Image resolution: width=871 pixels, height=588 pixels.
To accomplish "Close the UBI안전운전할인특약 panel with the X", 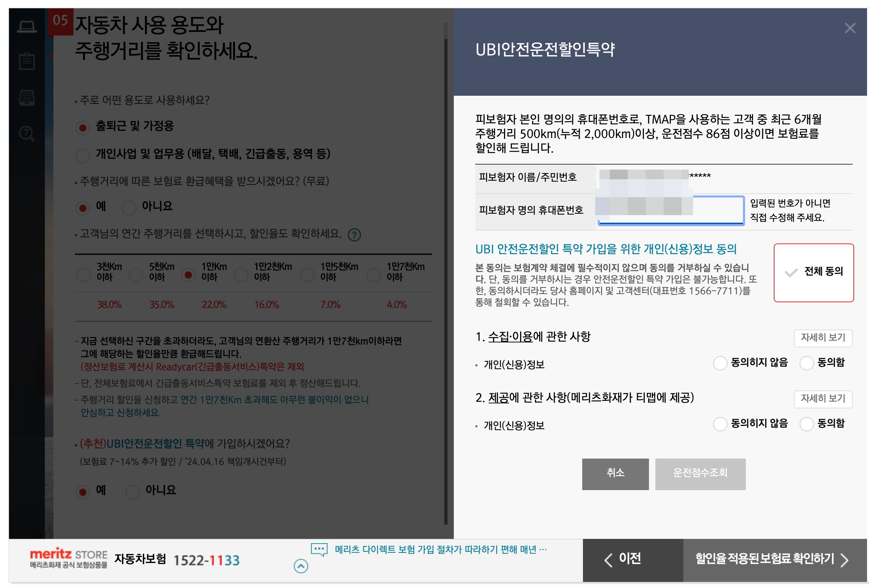I will (x=849, y=28).
